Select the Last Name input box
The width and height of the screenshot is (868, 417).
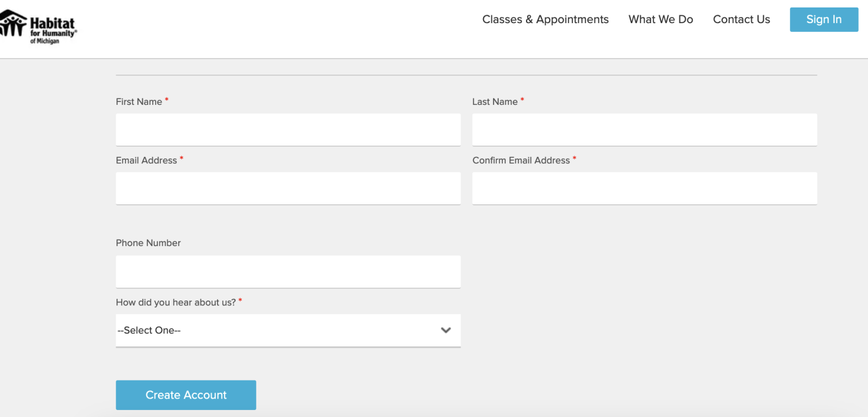coord(644,129)
